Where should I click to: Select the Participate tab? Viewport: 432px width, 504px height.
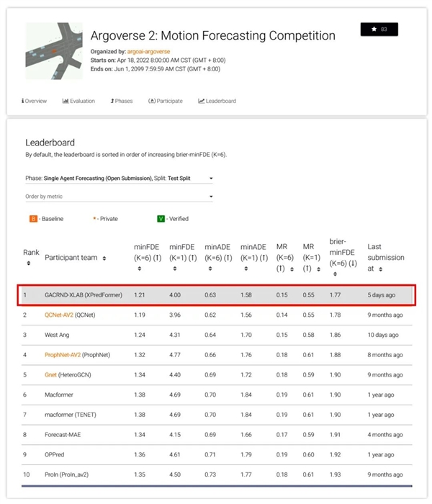(166, 101)
